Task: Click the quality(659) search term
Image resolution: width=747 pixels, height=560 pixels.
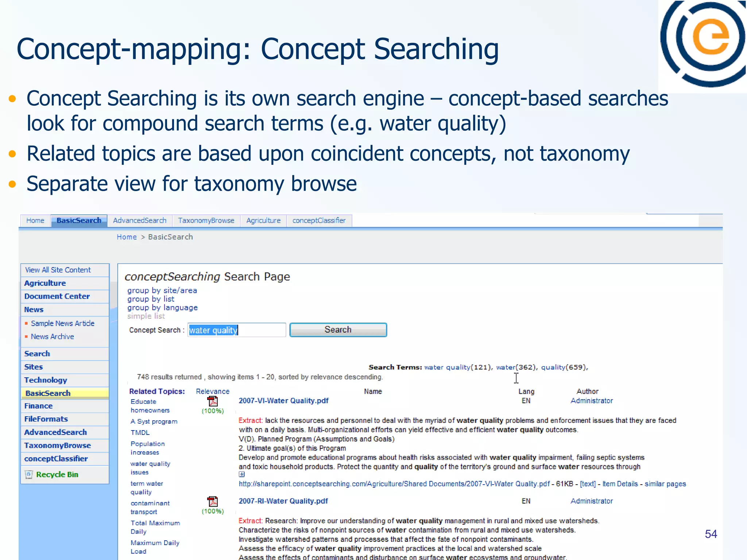Action: (564, 367)
